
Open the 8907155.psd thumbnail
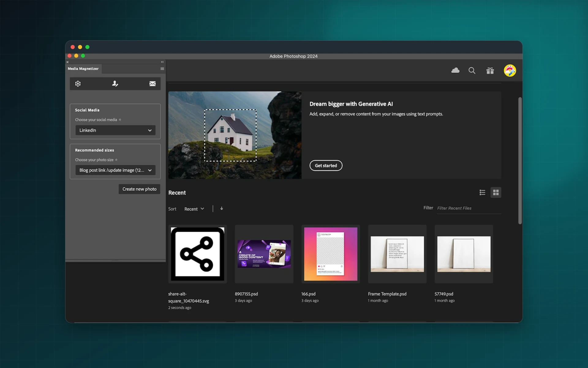pyautogui.click(x=264, y=254)
